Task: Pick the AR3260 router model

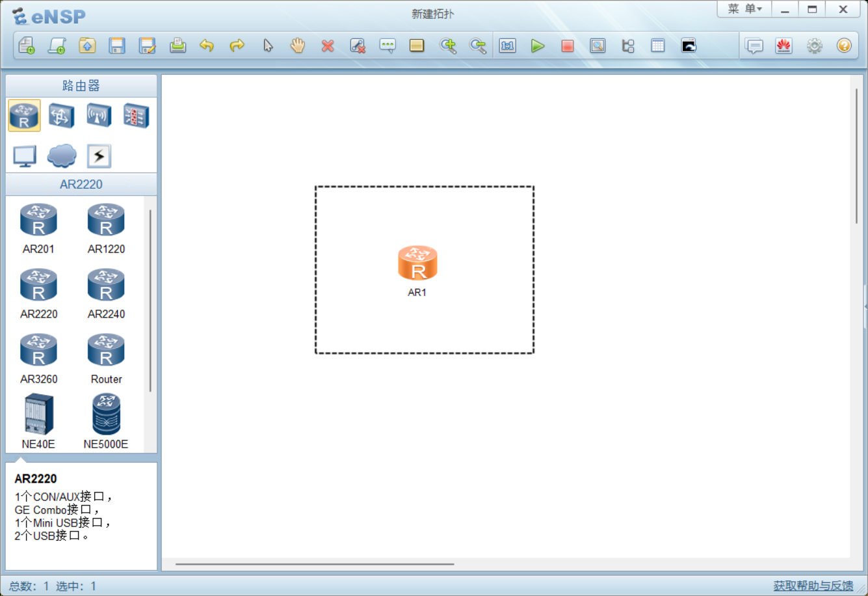Action: click(38, 359)
